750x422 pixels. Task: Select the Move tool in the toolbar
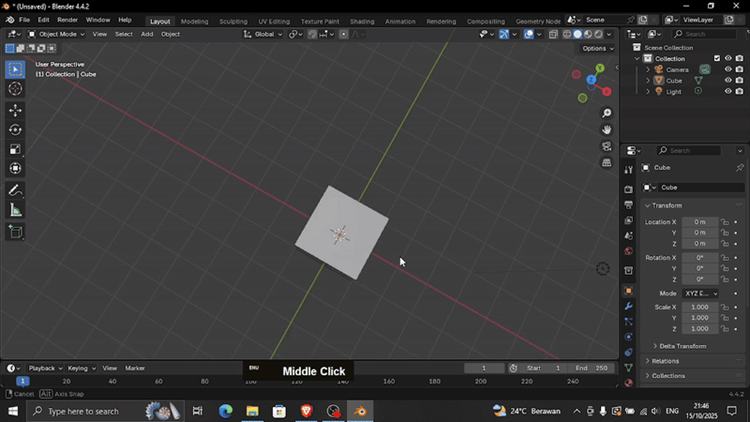click(15, 110)
